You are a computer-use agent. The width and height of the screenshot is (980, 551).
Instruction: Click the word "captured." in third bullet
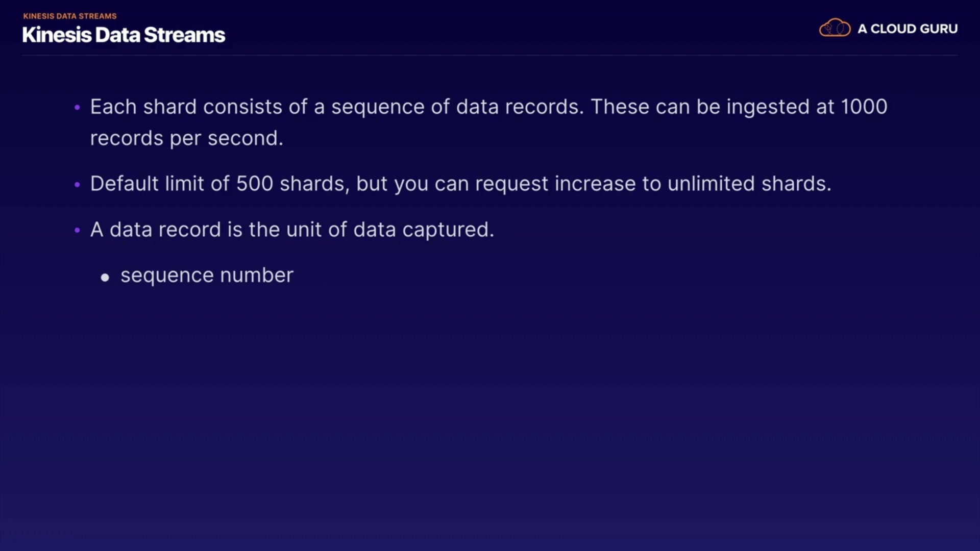pos(448,230)
